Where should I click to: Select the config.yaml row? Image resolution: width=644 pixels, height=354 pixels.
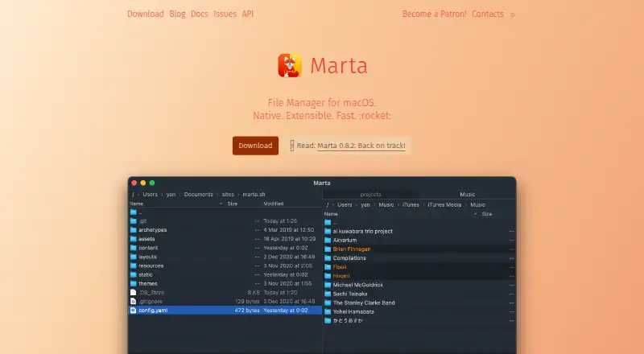[225, 311]
